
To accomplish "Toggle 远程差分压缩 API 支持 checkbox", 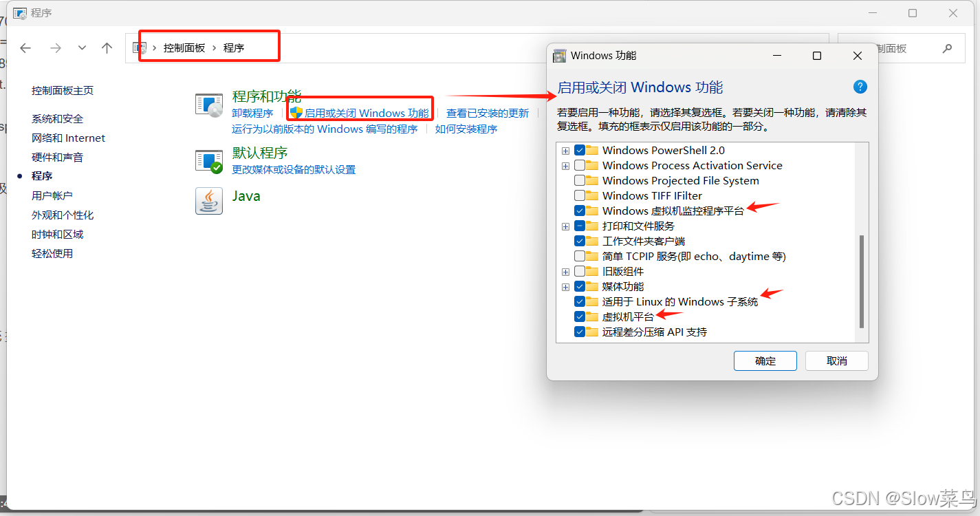I will 580,332.
